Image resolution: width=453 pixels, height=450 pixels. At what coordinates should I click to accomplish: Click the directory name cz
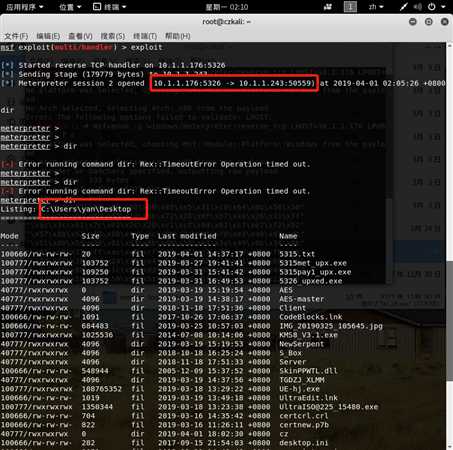[x=284, y=434]
